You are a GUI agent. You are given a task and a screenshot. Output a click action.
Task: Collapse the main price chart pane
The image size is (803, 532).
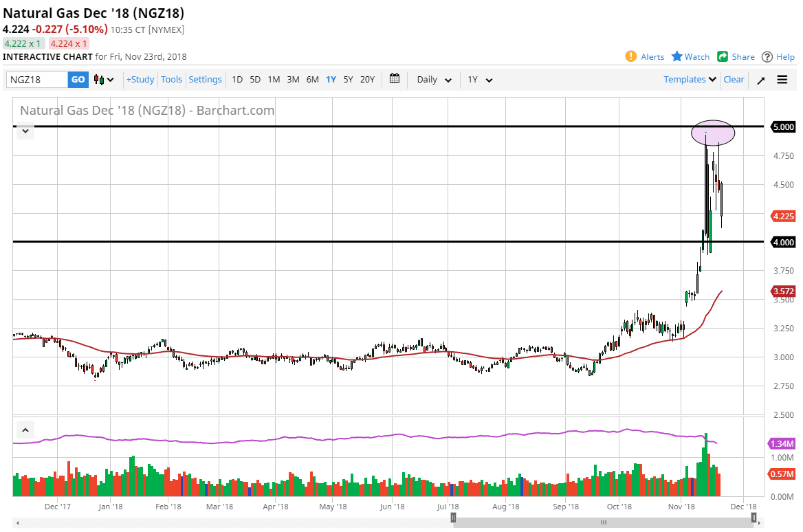pos(25,131)
